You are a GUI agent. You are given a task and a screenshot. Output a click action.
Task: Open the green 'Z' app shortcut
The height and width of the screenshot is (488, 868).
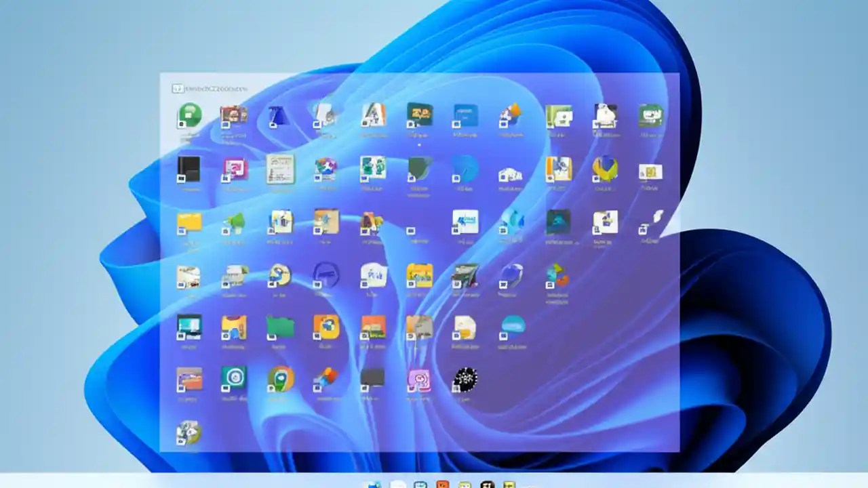pyautogui.click(x=650, y=115)
